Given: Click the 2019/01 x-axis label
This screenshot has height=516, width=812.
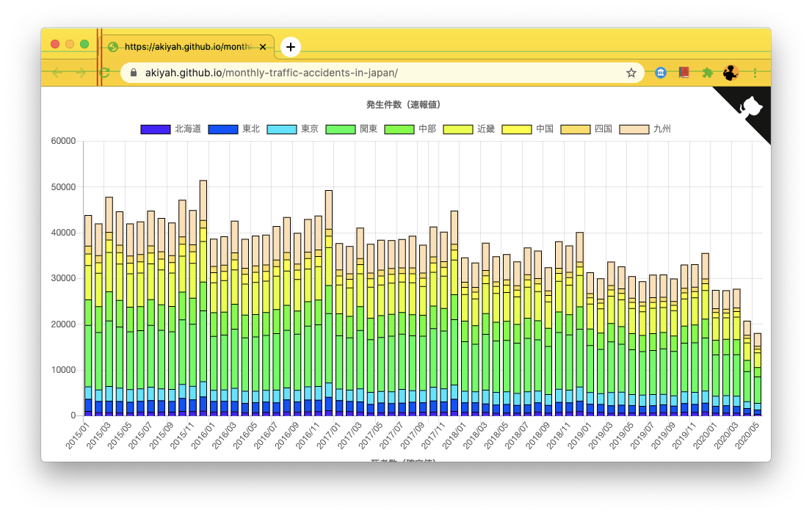Looking at the screenshot, I should click(x=579, y=435).
